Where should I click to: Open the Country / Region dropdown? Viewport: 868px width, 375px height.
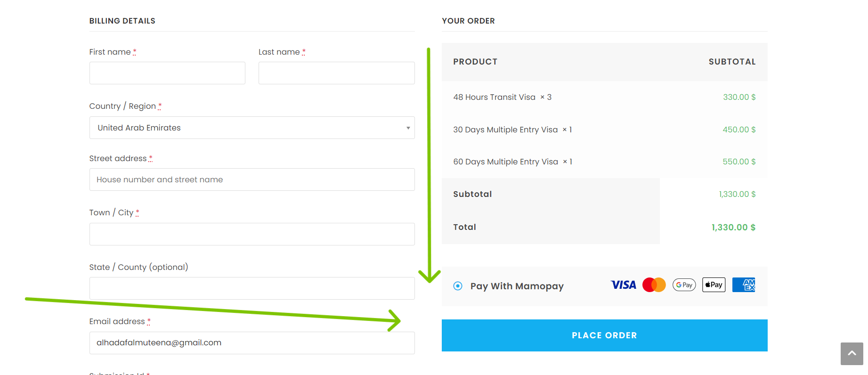coord(252,128)
